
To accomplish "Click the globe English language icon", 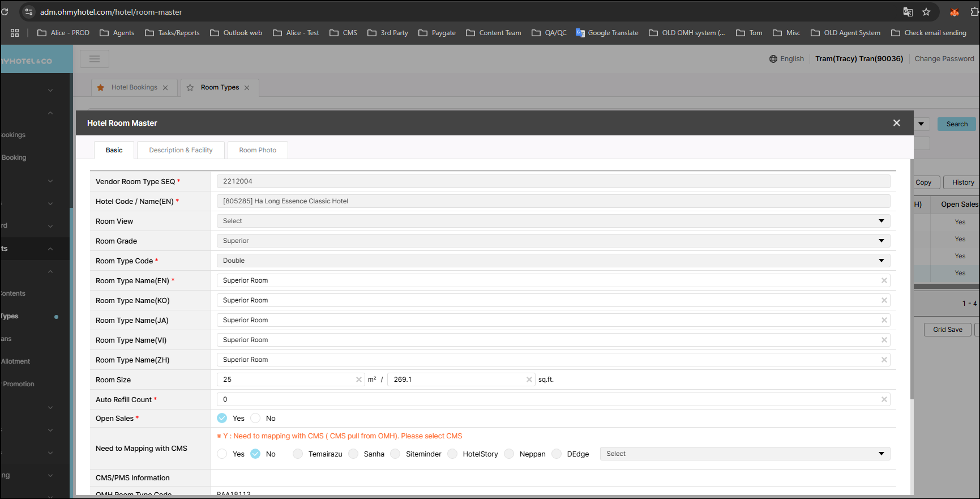I will pos(773,59).
